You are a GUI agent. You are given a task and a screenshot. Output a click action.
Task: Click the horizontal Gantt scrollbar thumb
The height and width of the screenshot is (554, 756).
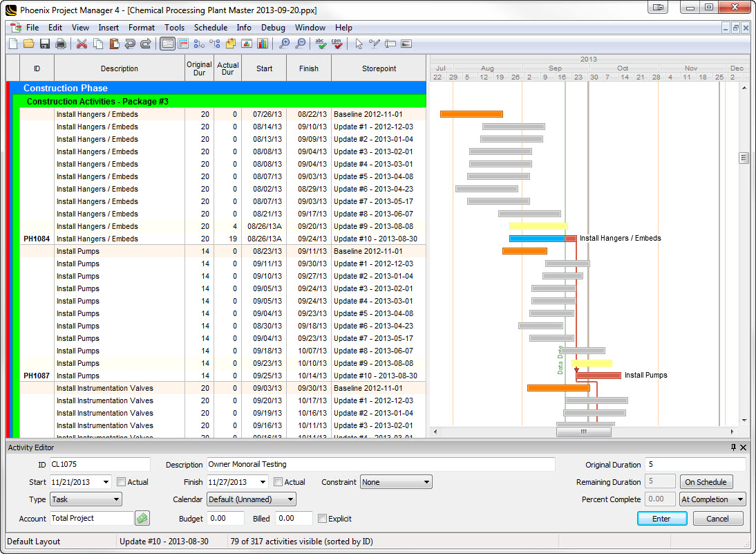pyautogui.click(x=583, y=432)
